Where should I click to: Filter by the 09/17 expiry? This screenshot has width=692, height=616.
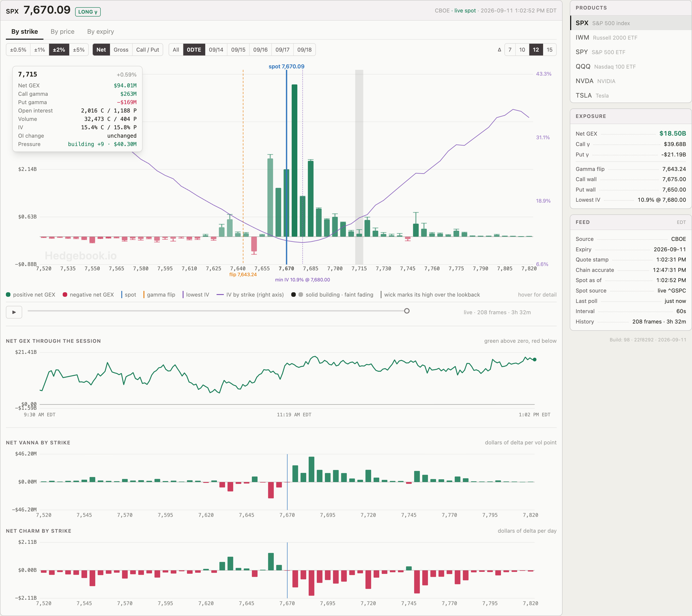282,50
